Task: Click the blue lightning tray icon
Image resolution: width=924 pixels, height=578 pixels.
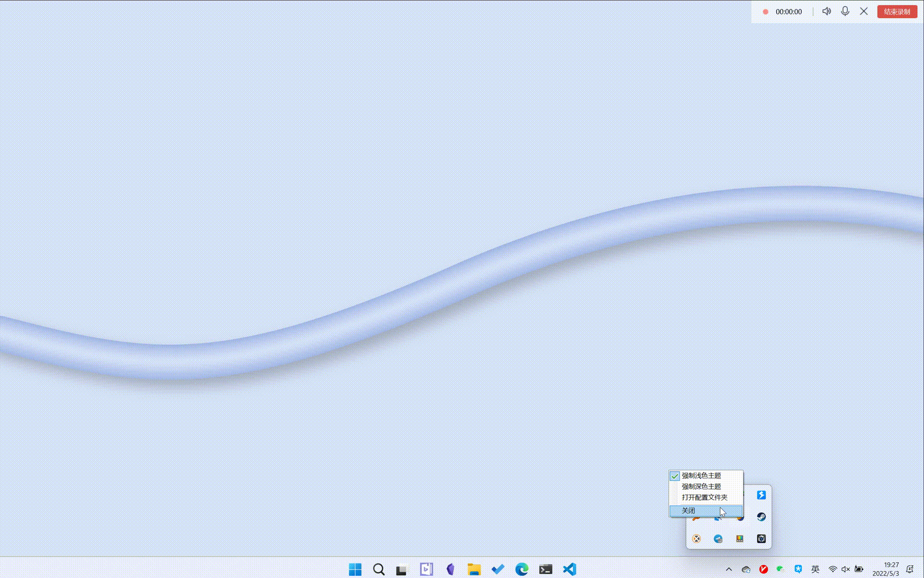Action: [761, 495]
